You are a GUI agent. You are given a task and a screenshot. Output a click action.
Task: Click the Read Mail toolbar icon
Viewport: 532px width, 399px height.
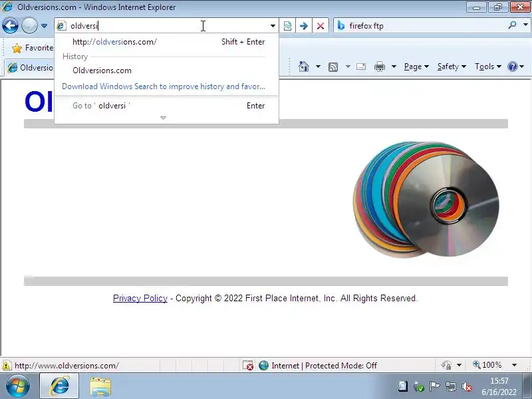pyautogui.click(x=361, y=66)
